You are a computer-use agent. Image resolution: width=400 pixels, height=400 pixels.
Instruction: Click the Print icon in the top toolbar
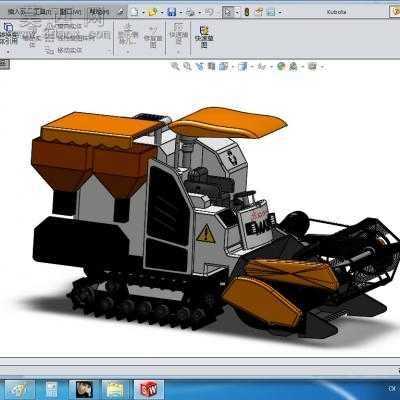click(190, 12)
